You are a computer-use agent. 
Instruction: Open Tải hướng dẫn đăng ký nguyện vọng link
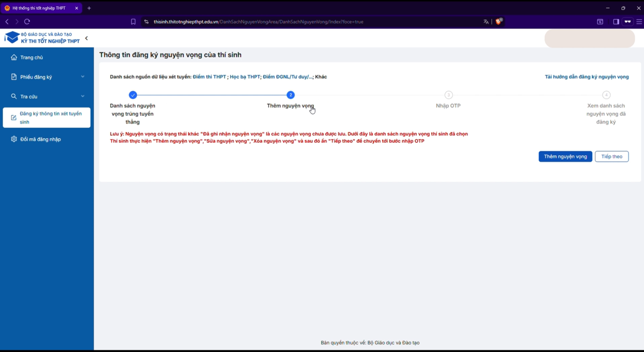point(587,77)
